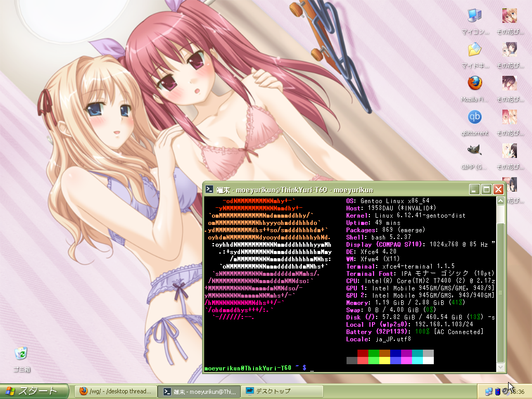
Task: Minimize the terminal window
Action: pyautogui.click(x=474, y=189)
